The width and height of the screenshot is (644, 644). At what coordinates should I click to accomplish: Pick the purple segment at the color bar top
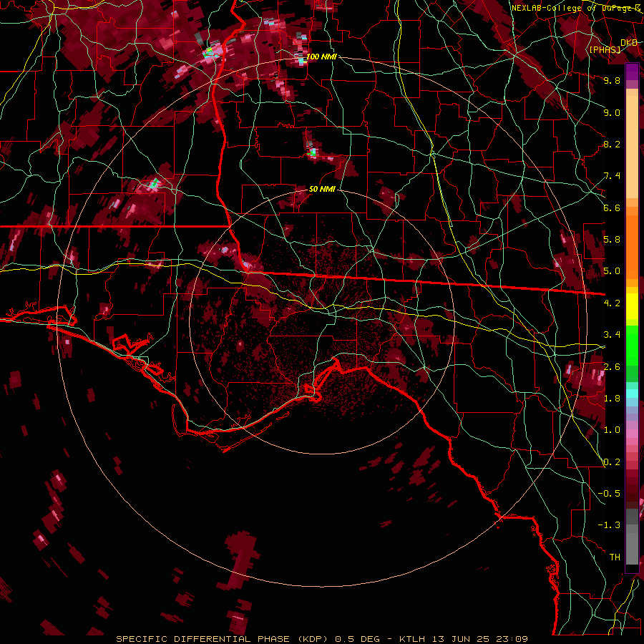tap(632, 72)
